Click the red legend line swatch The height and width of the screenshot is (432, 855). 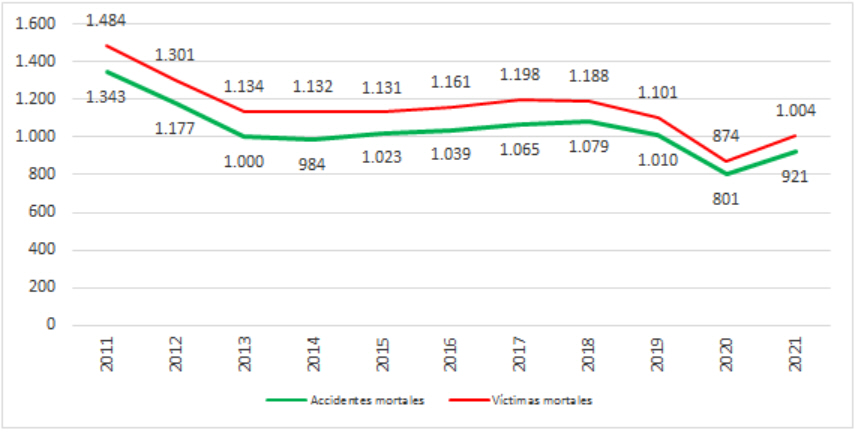tap(470, 400)
